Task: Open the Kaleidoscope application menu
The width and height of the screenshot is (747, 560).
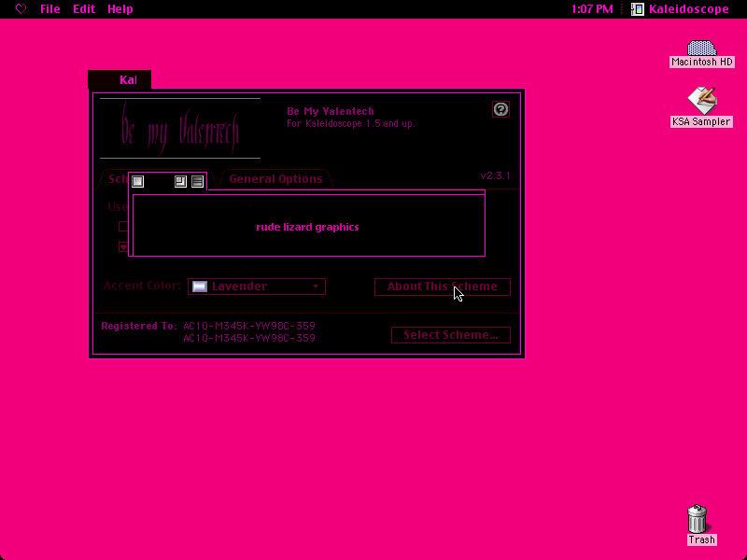Action: pos(681,9)
